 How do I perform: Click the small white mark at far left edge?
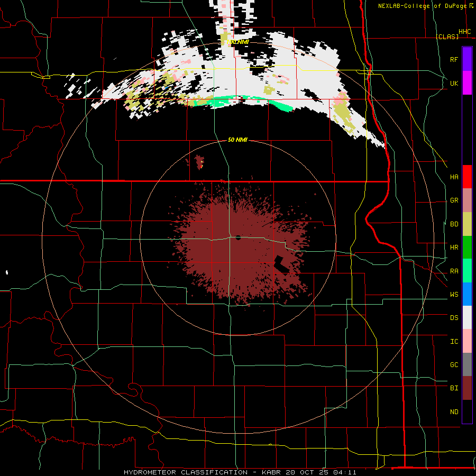point(7,272)
